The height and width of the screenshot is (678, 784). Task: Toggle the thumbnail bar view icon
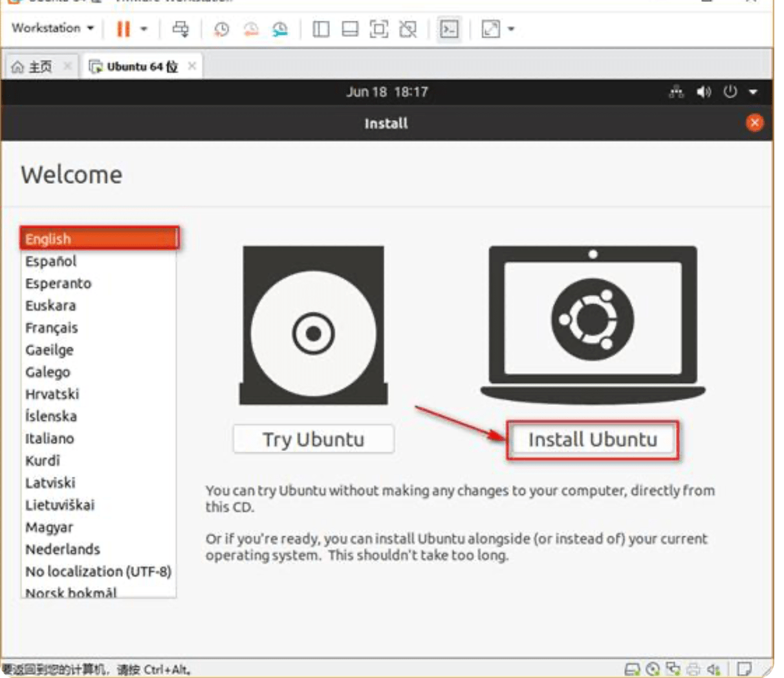tap(350, 29)
